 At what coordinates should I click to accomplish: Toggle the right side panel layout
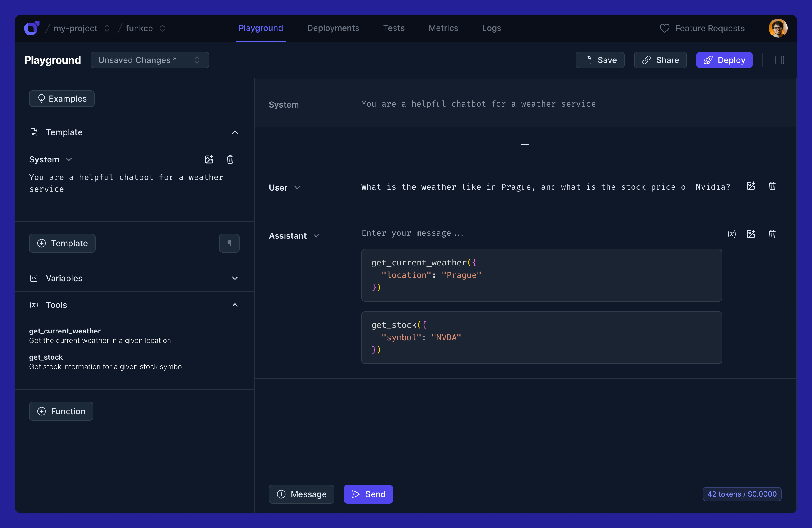point(780,60)
